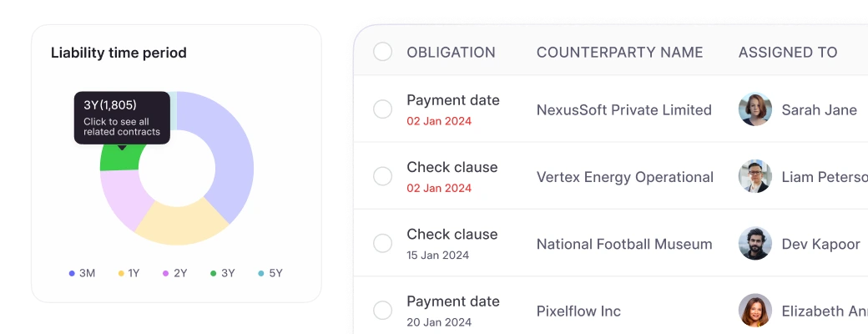Click the 3Y tooltip to see contracts
Screen dimensions: 868x334
point(122,118)
